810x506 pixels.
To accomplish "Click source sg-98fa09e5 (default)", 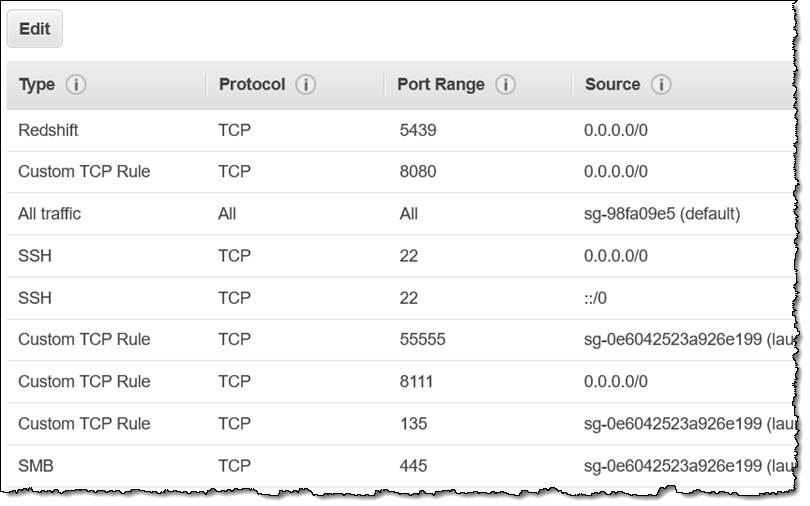I will pos(662,214).
